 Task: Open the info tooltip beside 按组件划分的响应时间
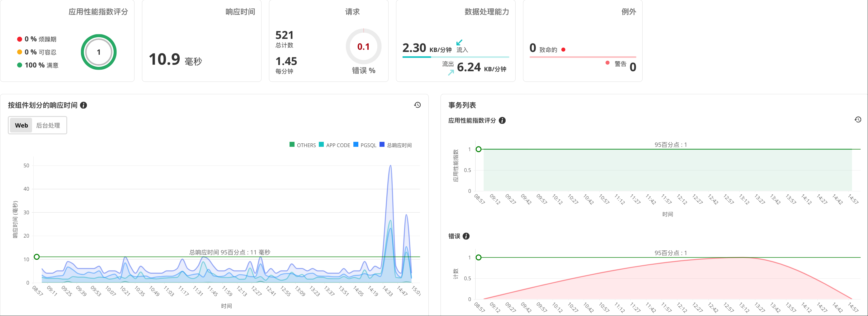(83, 105)
